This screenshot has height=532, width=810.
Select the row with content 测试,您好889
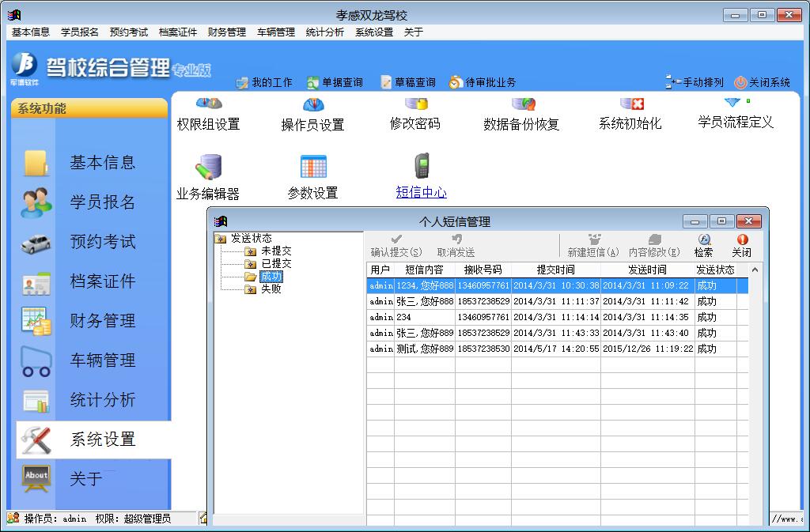(425, 349)
